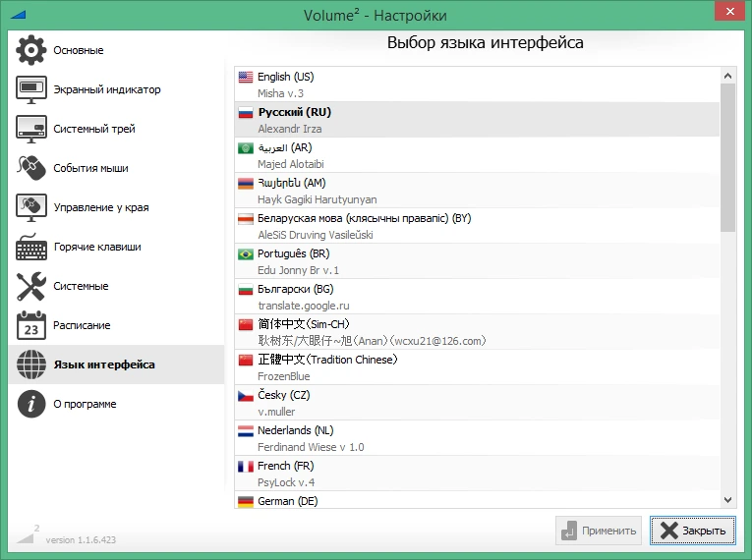Open the Системные wrench icon

point(31,286)
